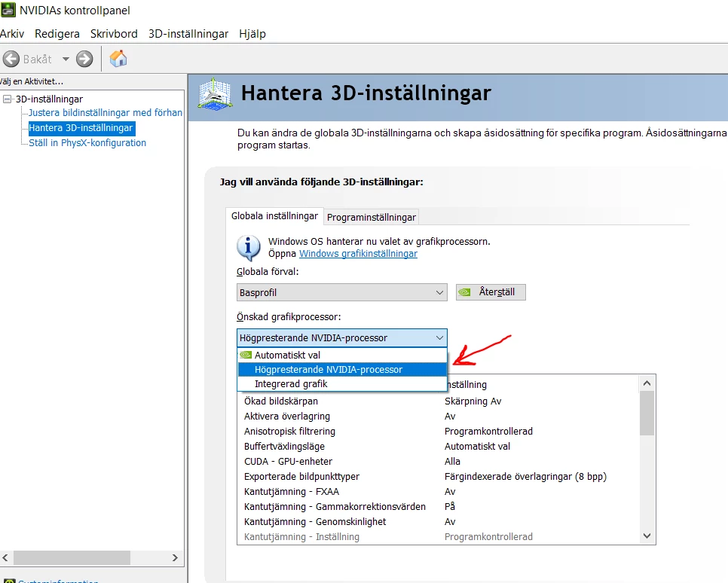
Task: Choose Högpresterande NVIDIA-processor option
Action: point(341,370)
